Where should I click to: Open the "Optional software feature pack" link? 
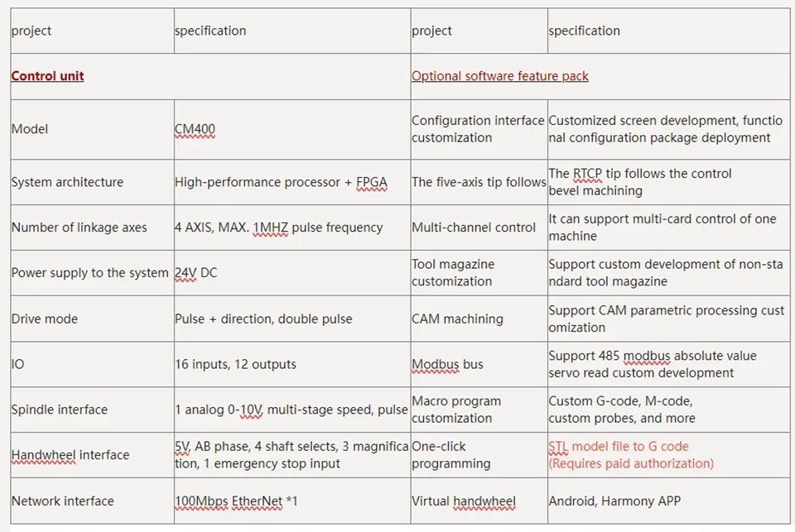pyautogui.click(x=499, y=76)
